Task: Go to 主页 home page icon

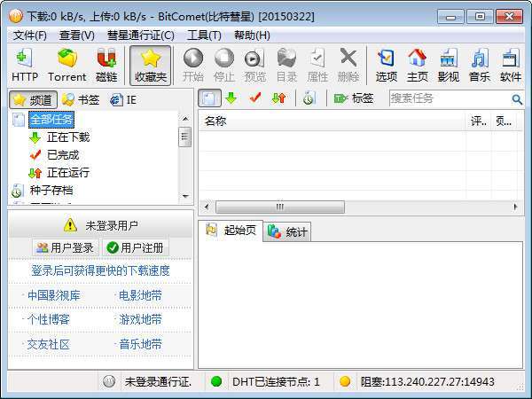Action: [x=417, y=65]
